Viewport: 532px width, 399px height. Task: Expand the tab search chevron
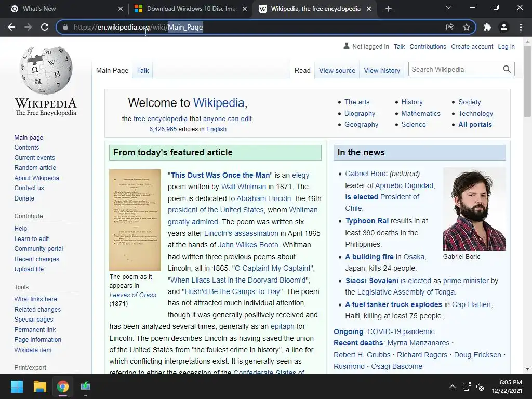click(448, 7)
